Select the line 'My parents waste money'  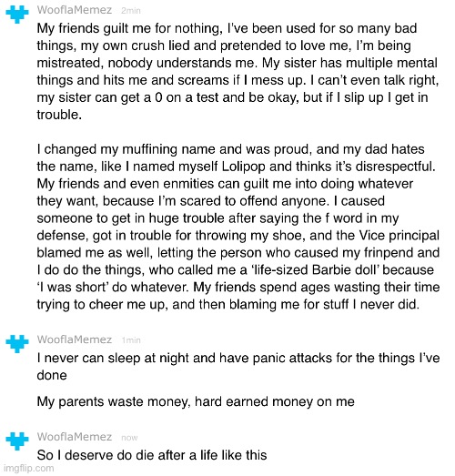coord(196,401)
